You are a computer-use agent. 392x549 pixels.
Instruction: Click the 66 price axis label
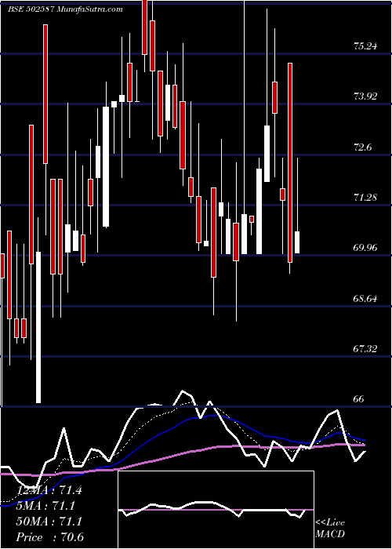[359, 399]
